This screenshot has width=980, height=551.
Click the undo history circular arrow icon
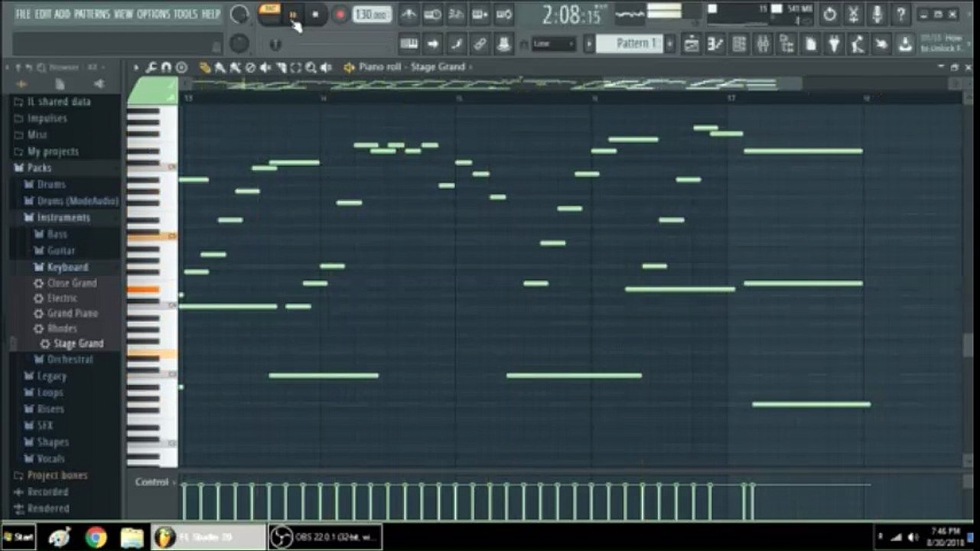point(829,15)
